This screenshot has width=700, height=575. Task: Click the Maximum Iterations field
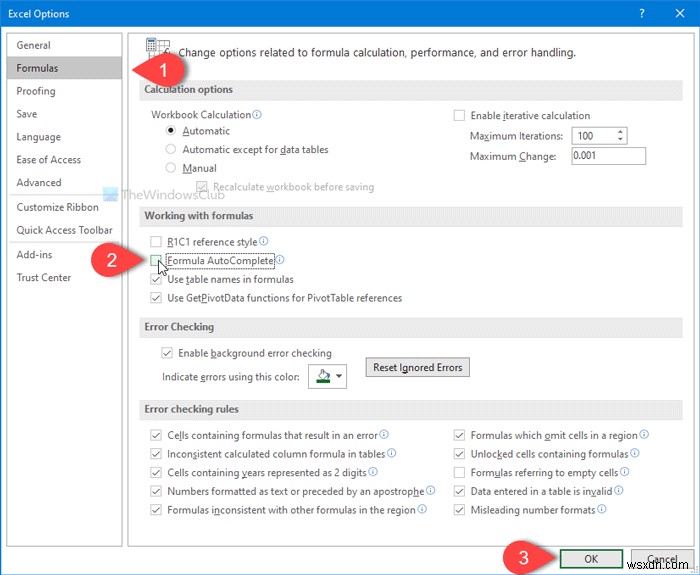point(594,136)
